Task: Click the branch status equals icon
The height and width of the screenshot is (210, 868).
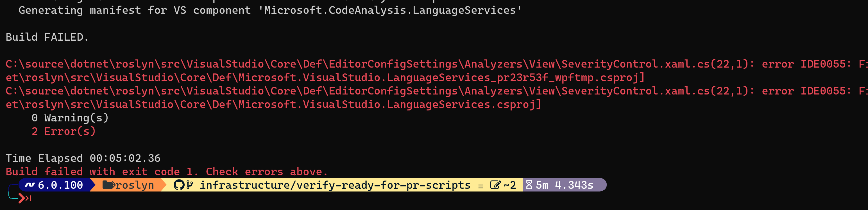Action: coord(481,186)
